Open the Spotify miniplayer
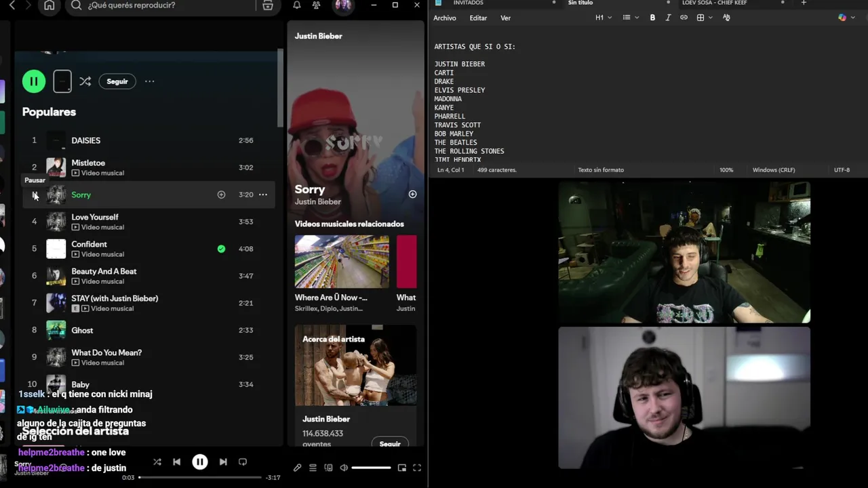868x488 pixels. pos(401,468)
